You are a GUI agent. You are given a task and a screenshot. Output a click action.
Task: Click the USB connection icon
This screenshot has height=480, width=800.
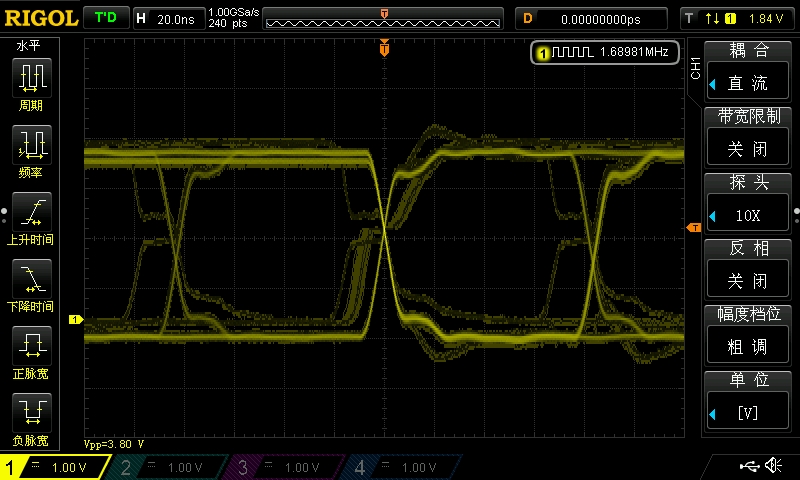pos(749,465)
